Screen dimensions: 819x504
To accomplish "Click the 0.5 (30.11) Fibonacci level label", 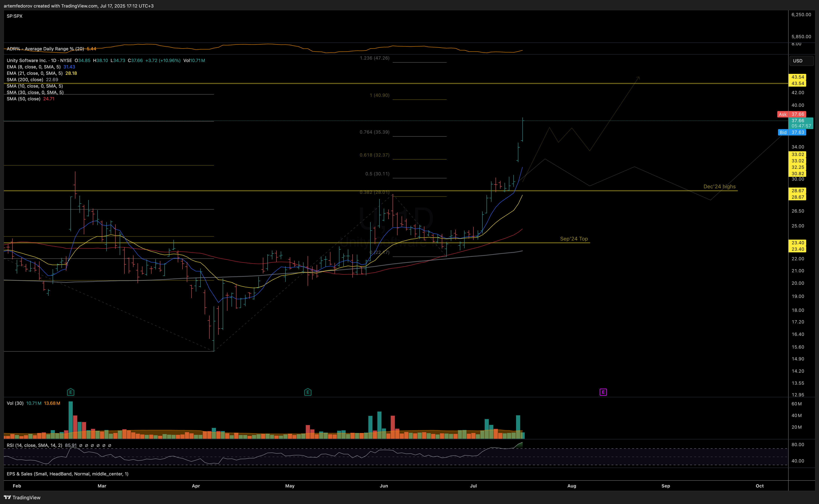I will 377,174.
